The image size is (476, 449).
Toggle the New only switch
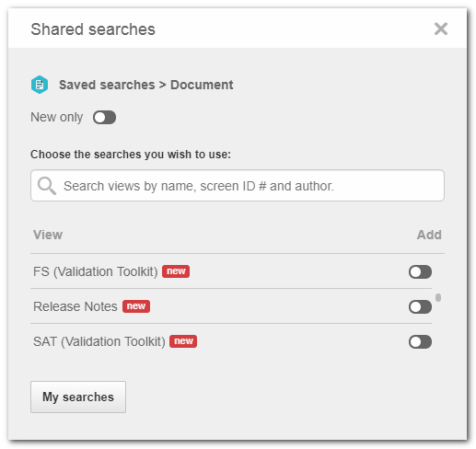pos(104,117)
